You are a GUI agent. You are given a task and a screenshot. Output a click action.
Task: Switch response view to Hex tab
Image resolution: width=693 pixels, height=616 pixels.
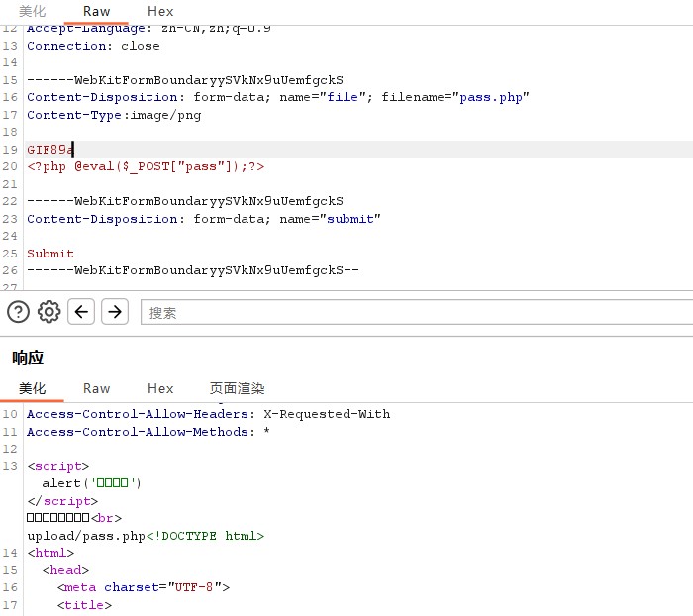(x=160, y=388)
